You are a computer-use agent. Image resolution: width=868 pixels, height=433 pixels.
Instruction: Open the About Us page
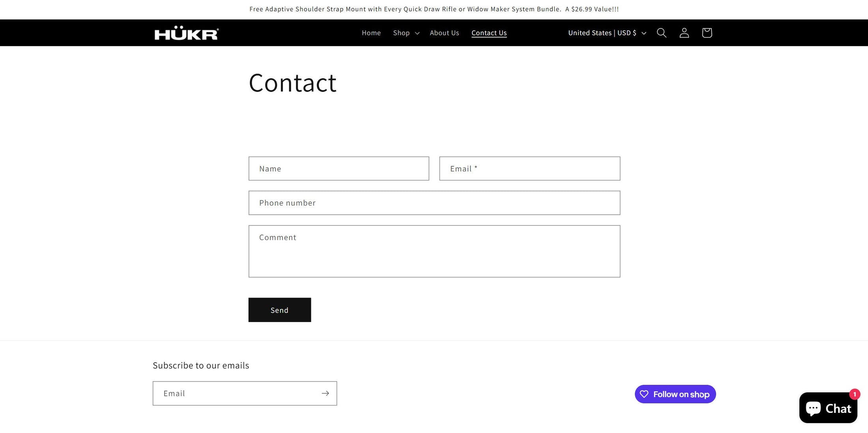[444, 33]
